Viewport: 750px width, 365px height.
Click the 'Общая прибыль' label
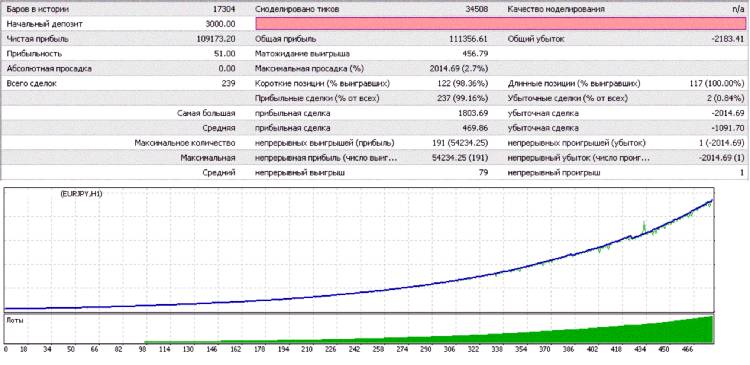[x=286, y=39]
